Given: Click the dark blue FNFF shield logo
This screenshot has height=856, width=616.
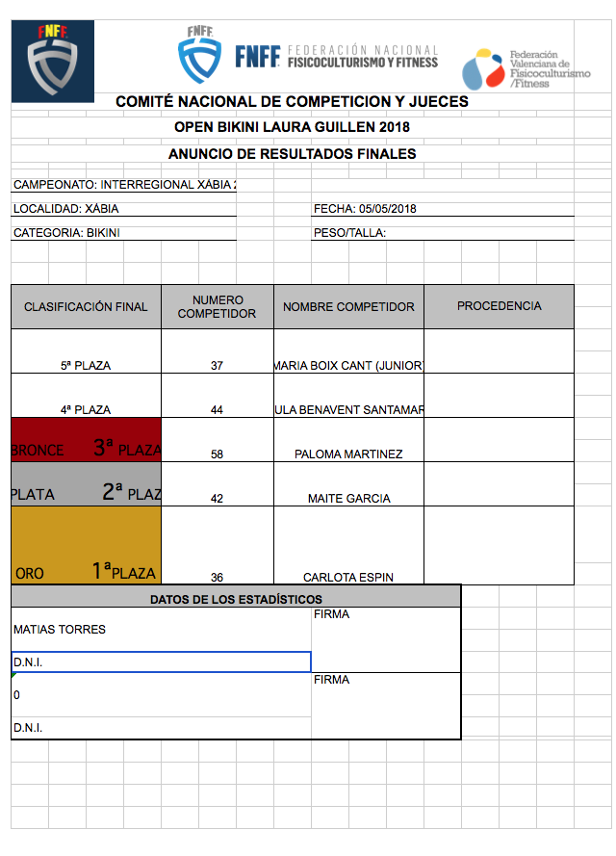Looking at the screenshot, I should pos(53,61).
